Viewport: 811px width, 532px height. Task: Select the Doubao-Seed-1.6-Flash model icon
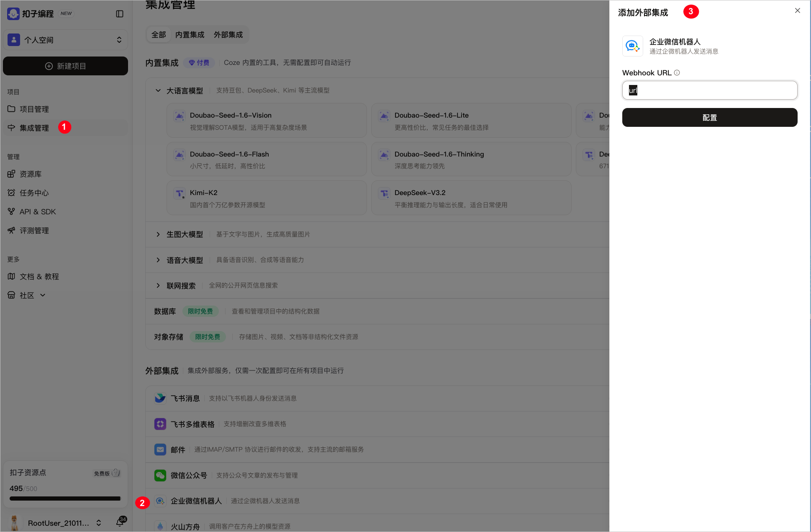point(180,155)
